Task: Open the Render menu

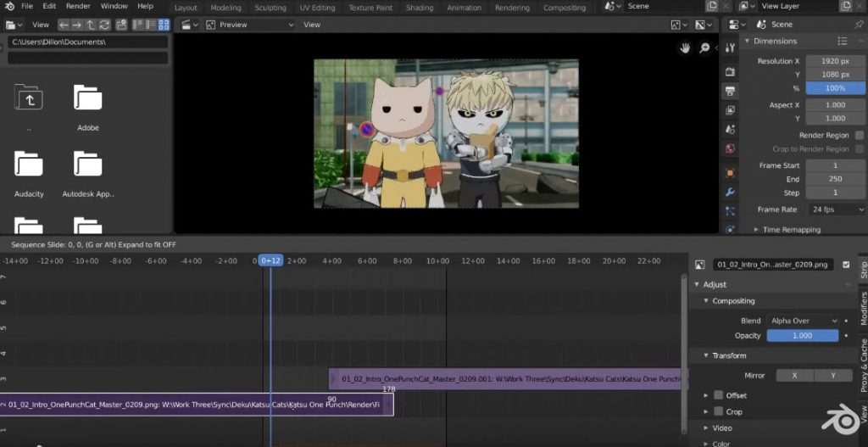Action: tap(78, 6)
